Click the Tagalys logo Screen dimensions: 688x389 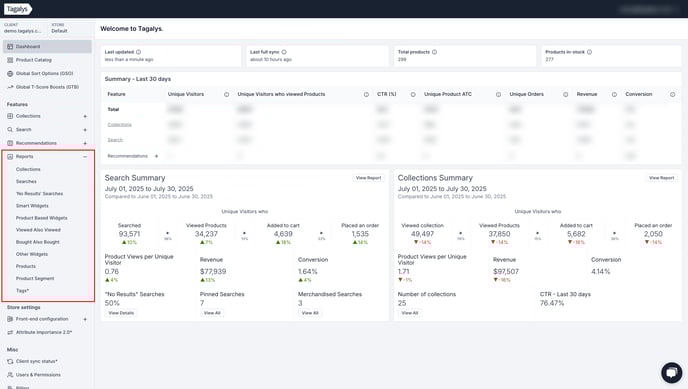pos(17,9)
